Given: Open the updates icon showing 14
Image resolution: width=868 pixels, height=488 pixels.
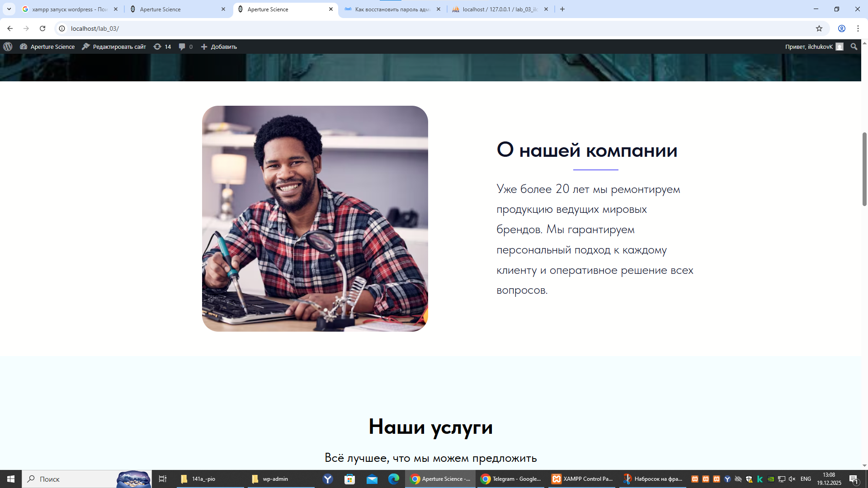Looking at the screenshot, I should pyautogui.click(x=162, y=47).
